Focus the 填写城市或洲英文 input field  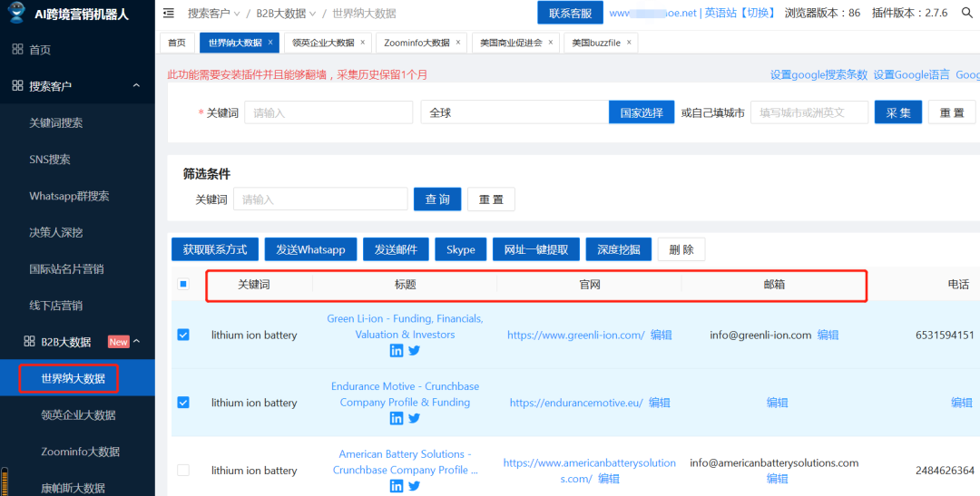tap(809, 112)
